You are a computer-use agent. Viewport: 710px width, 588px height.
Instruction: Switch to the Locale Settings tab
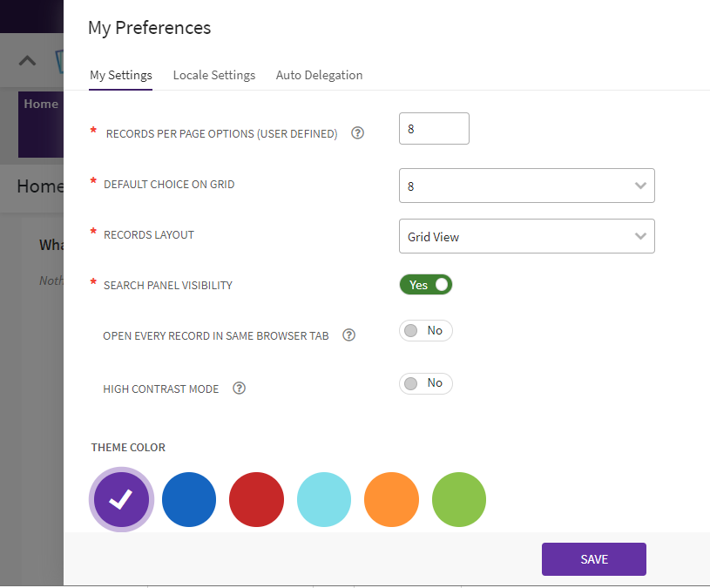(214, 75)
